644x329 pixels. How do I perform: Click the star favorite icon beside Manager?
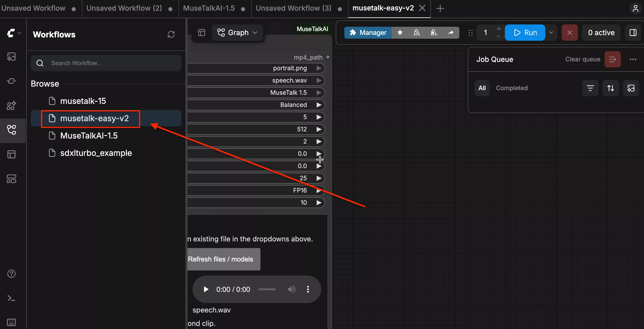(x=400, y=33)
